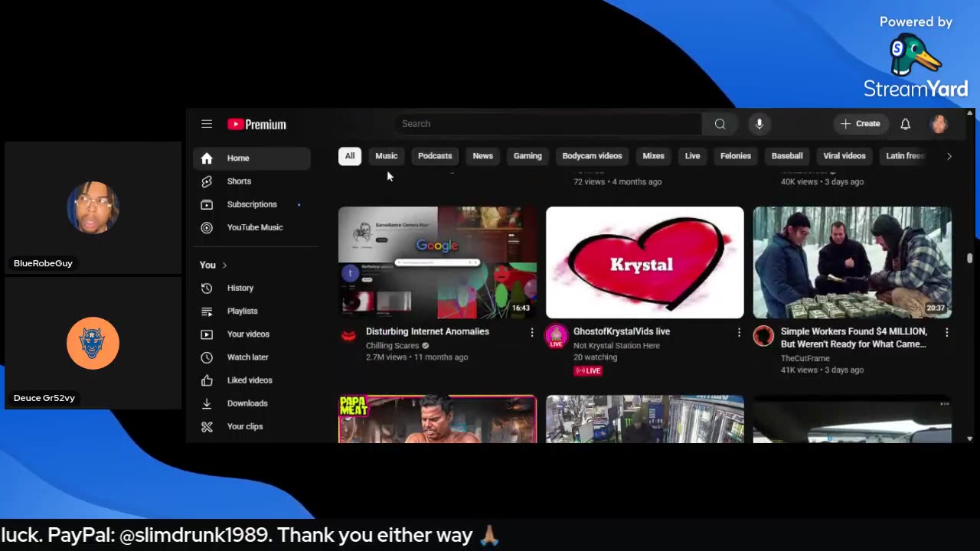The width and height of the screenshot is (980, 551).
Task: Open the Google surveillance video thumbnail
Action: click(438, 262)
